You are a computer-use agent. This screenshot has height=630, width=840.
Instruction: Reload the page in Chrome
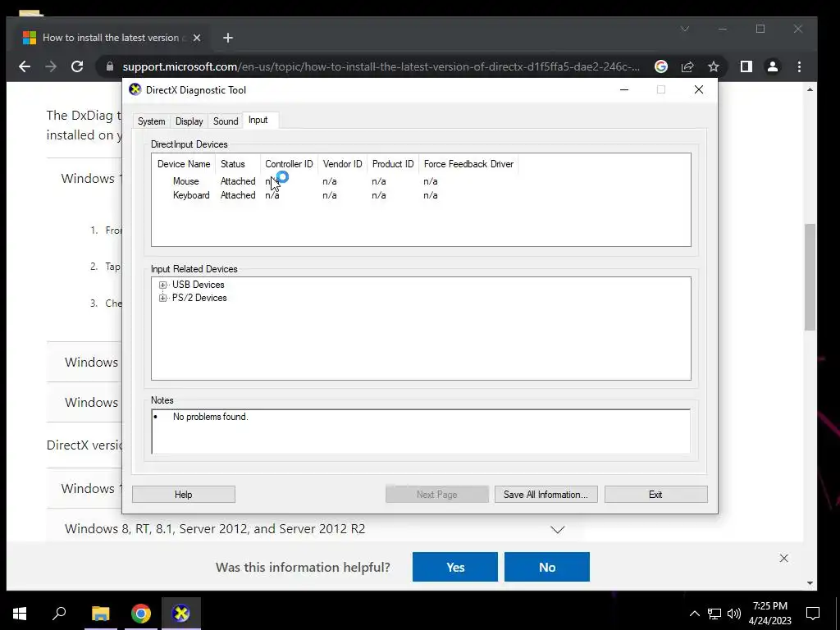click(x=77, y=66)
